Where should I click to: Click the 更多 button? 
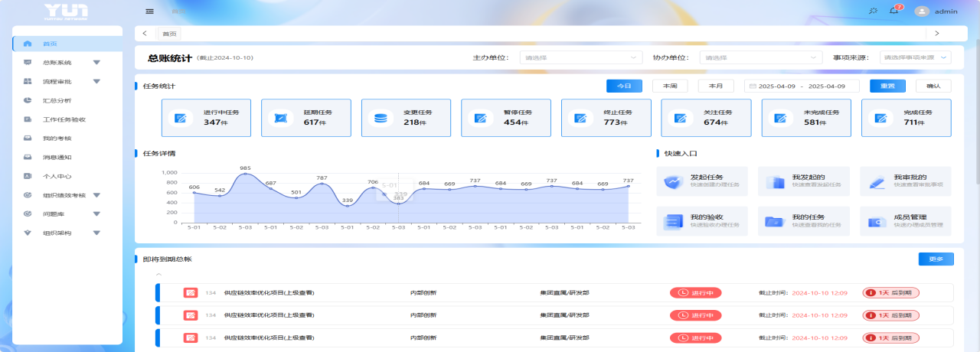point(936,259)
